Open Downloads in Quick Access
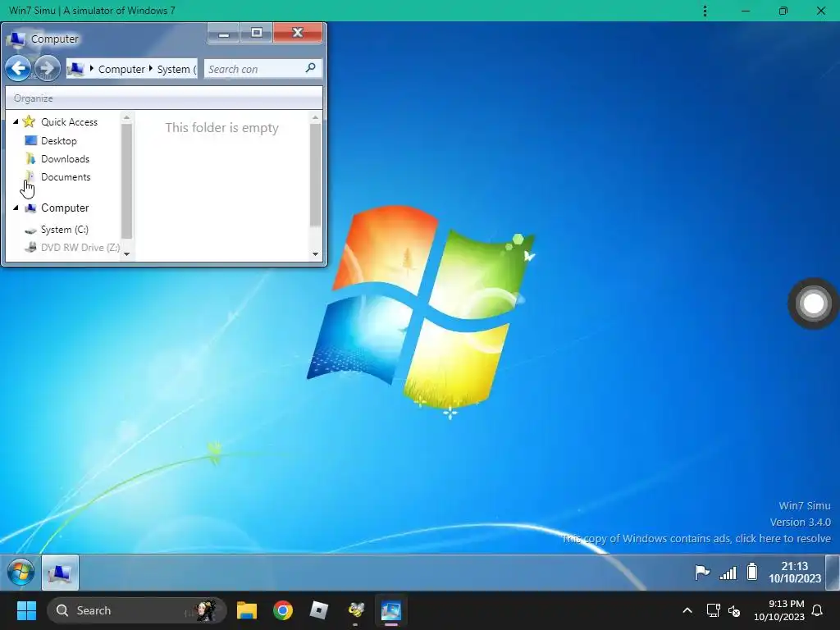Screen dimensions: 840x630 point(65,159)
